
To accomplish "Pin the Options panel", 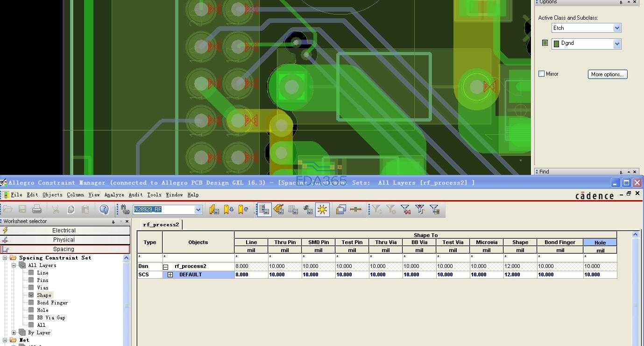I will click(x=621, y=2).
